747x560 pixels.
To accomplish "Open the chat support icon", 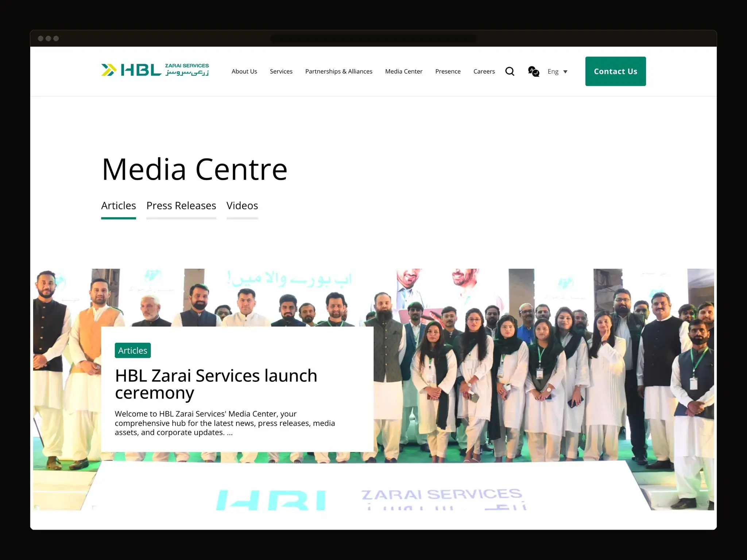I will coord(534,71).
